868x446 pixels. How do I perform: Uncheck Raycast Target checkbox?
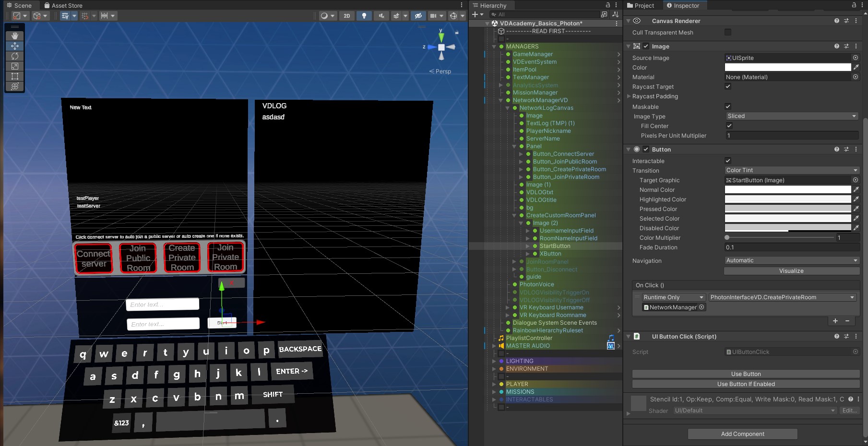pyautogui.click(x=728, y=87)
